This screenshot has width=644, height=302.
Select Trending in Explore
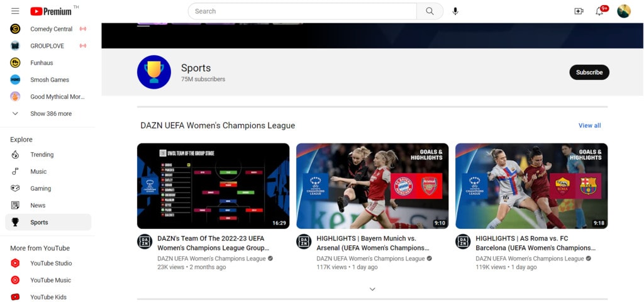tap(48, 155)
